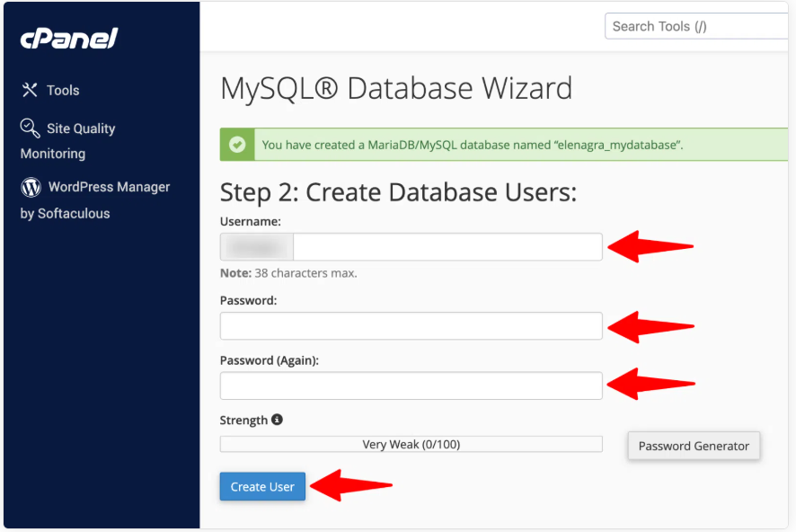Click the blurred username prefix box
The image size is (796, 532).
[257, 247]
